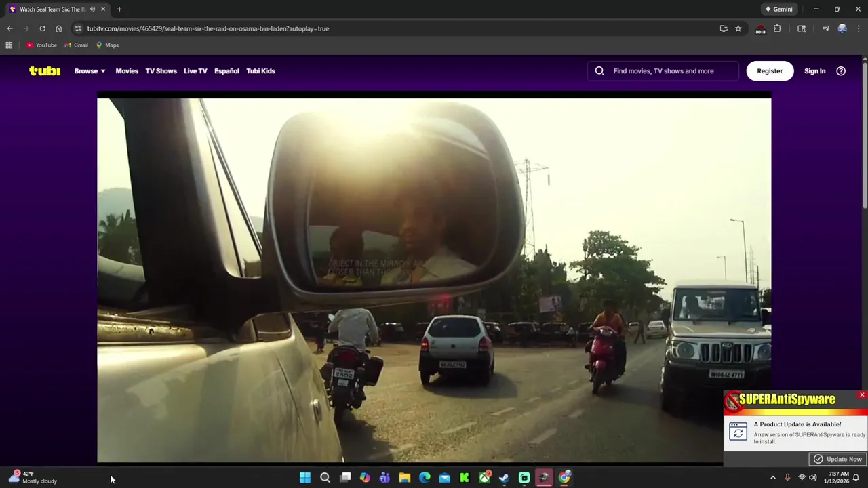Reload the Tubi page

tap(42, 28)
